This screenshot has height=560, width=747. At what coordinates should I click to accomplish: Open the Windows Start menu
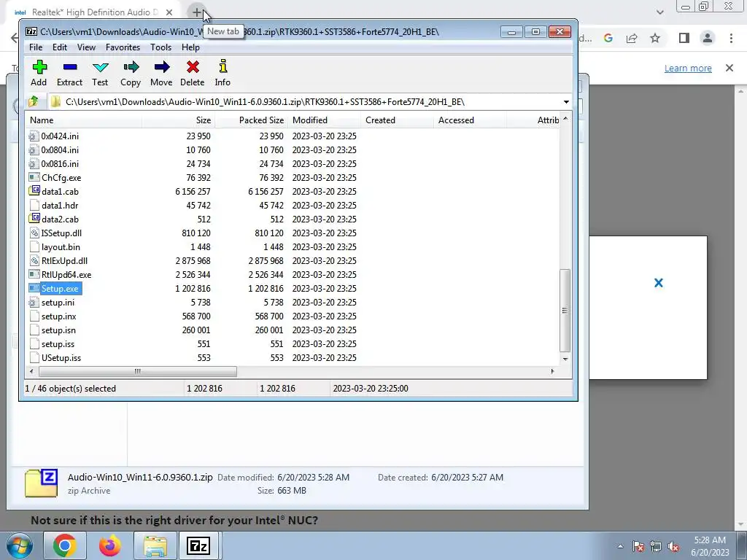tap(20, 545)
